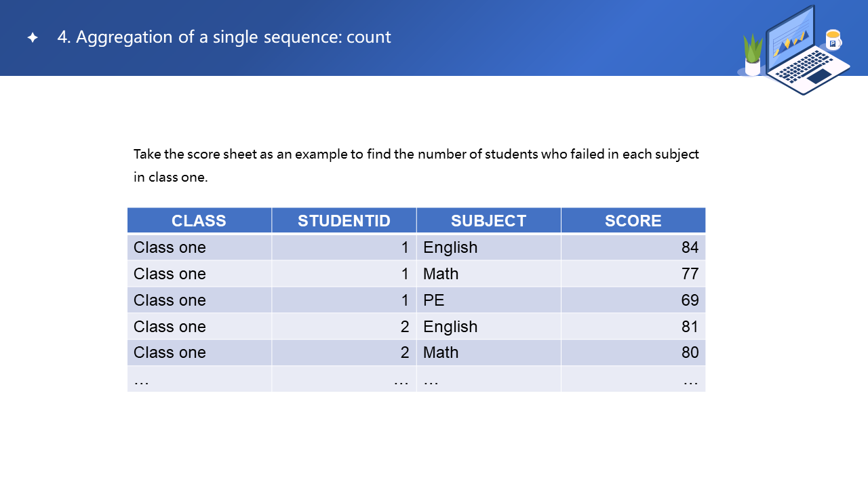This screenshot has width=868, height=488.
Task: Click the green potted plant graphic
Action: coord(753,56)
